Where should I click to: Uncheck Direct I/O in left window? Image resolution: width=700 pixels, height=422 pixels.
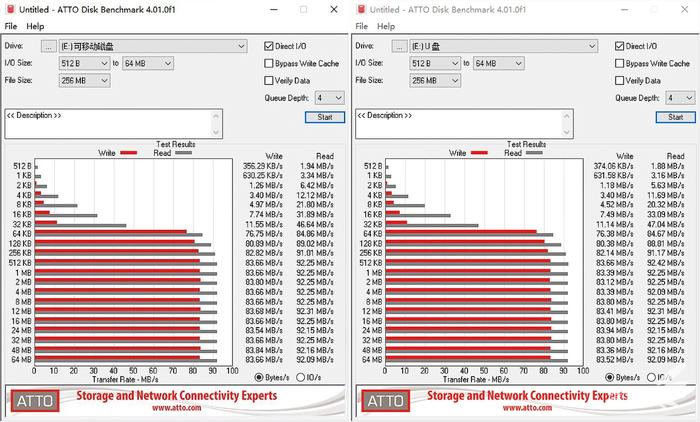coord(269,46)
